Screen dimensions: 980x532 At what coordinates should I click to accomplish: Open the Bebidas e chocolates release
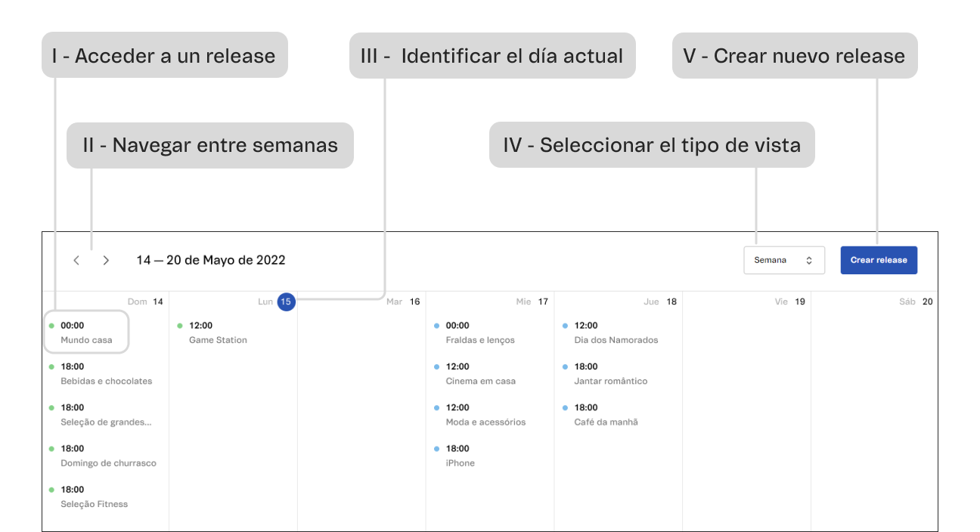coord(106,374)
